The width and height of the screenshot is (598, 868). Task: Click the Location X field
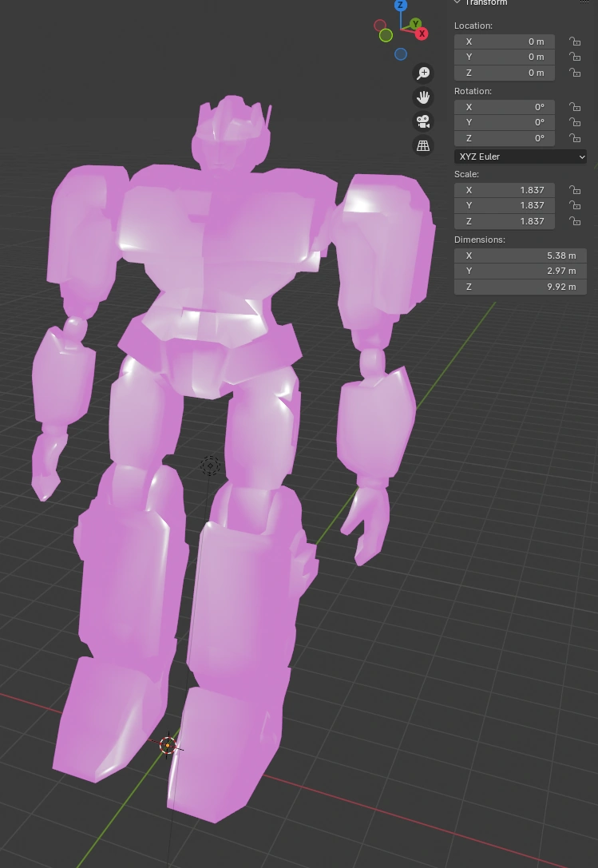click(505, 42)
